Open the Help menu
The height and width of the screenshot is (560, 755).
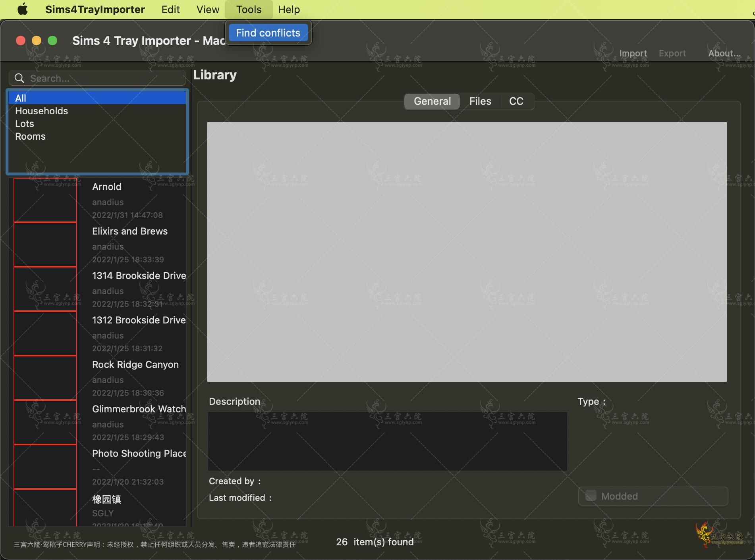pyautogui.click(x=289, y=9)
